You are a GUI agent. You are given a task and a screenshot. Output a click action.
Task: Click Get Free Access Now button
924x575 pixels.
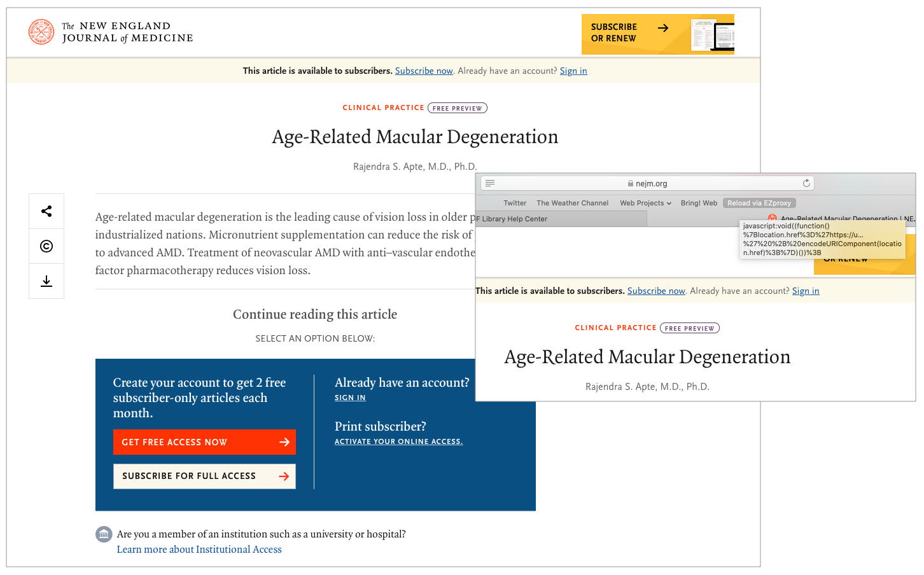(204, 442)
